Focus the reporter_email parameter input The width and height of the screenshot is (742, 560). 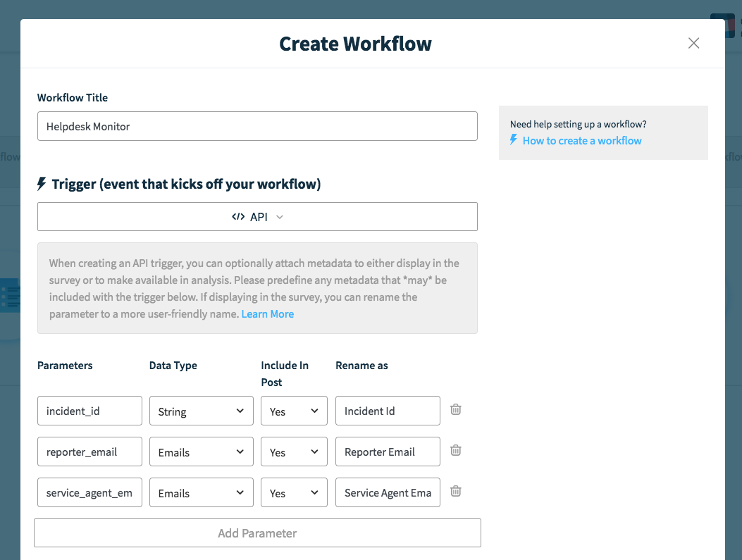pos(89,452)
